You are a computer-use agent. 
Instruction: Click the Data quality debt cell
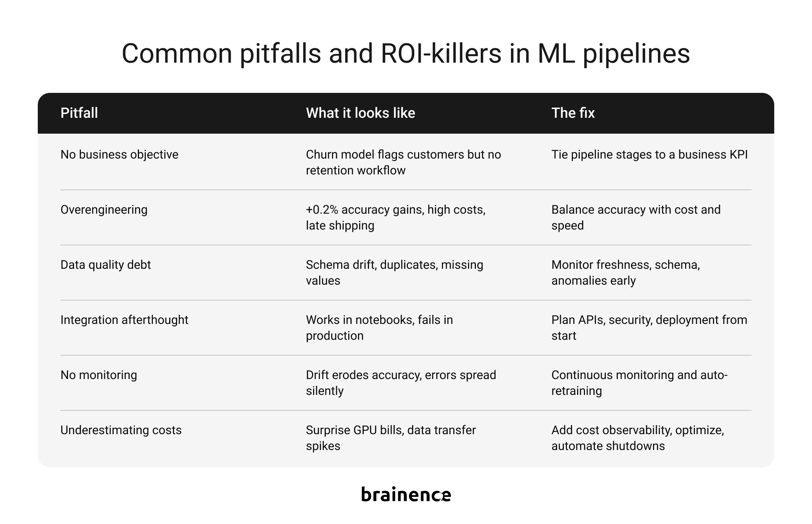[105, 265]
